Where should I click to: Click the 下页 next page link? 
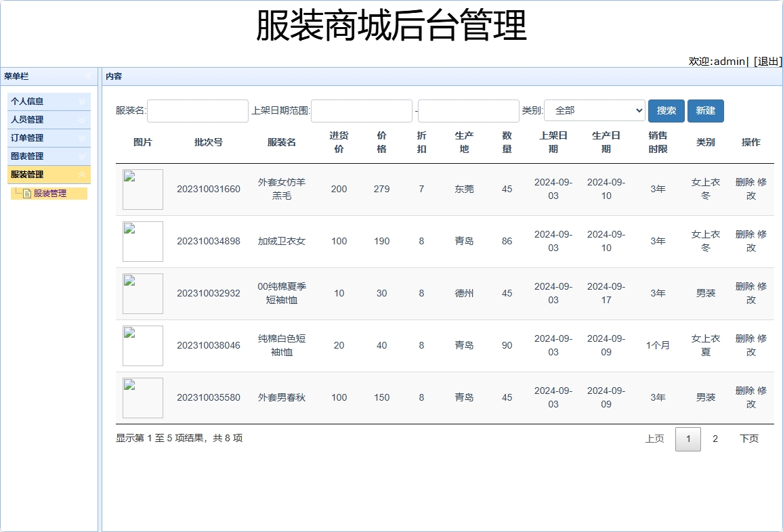point(748,439)
